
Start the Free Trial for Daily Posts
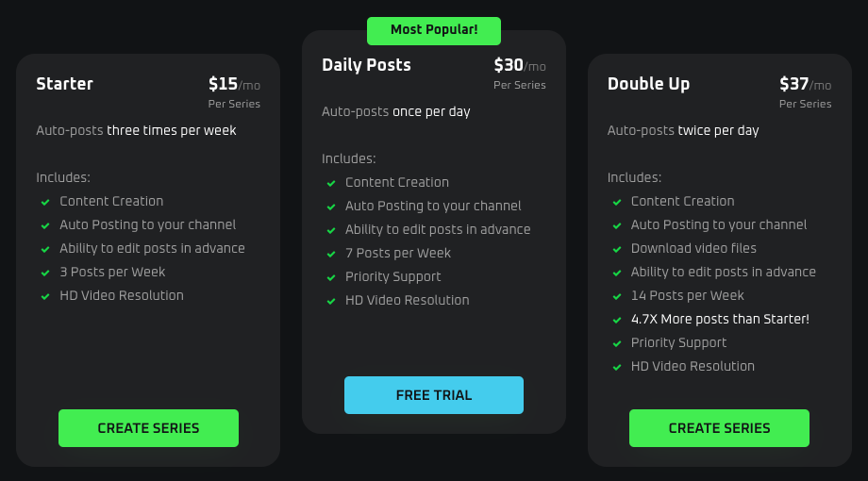click(433, 395)
